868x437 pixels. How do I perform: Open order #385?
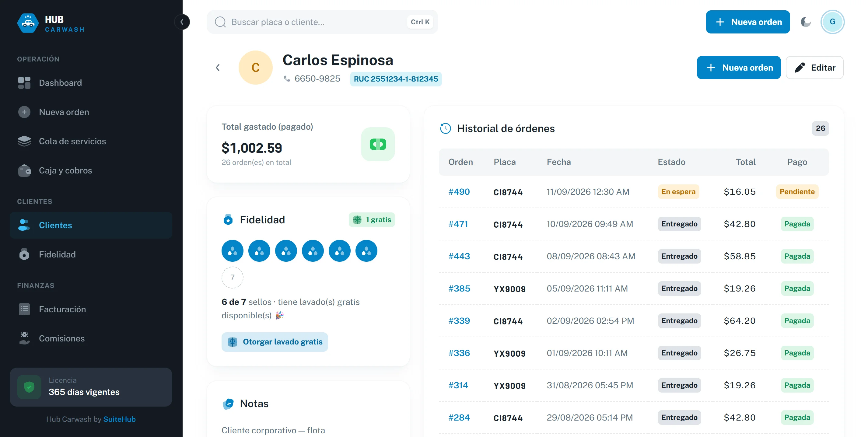click(x=459, y=289)
